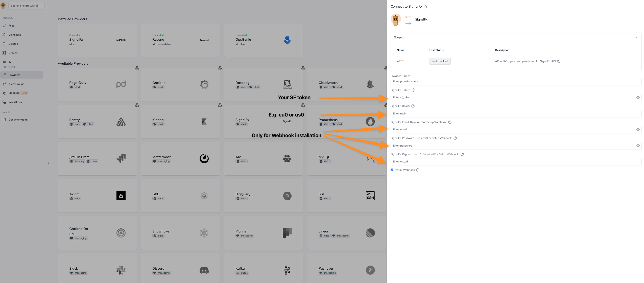This screenshot has width=644, height=283.
Task: Uncheck the Install Webhook checkbox
Action: (x=392, y=170)
